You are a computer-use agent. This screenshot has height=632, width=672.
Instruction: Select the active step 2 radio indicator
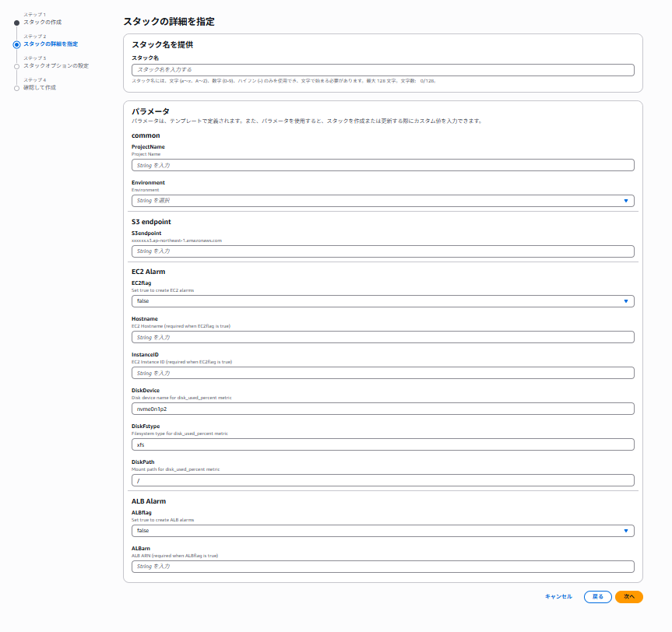pyautogui.click(x=16, y=44)
